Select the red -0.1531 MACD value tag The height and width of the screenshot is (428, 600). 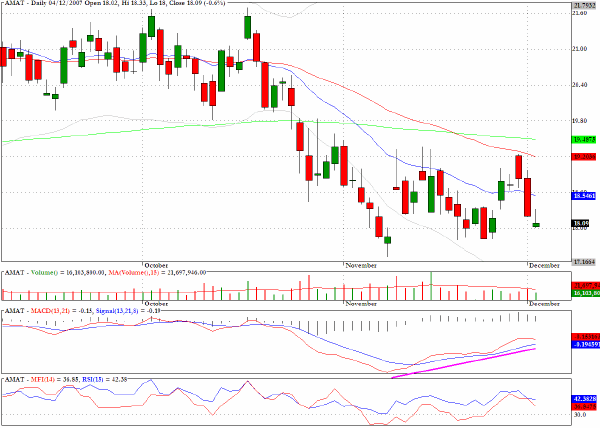point(586,337)
